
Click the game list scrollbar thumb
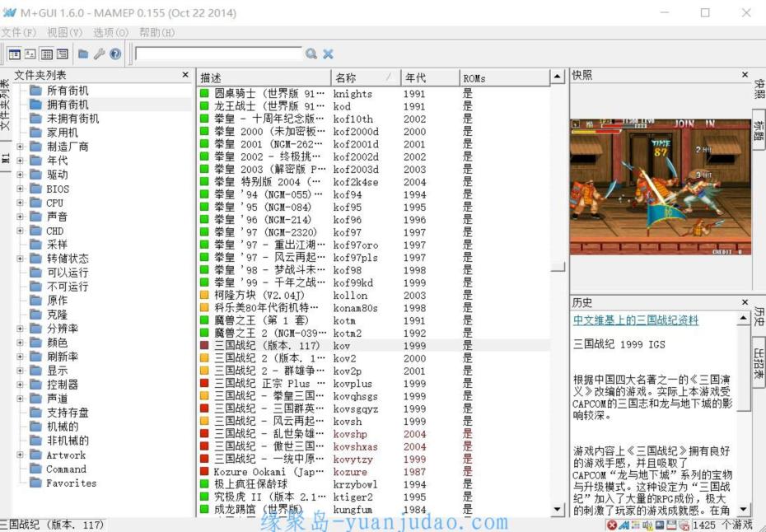tap(558, 266)
